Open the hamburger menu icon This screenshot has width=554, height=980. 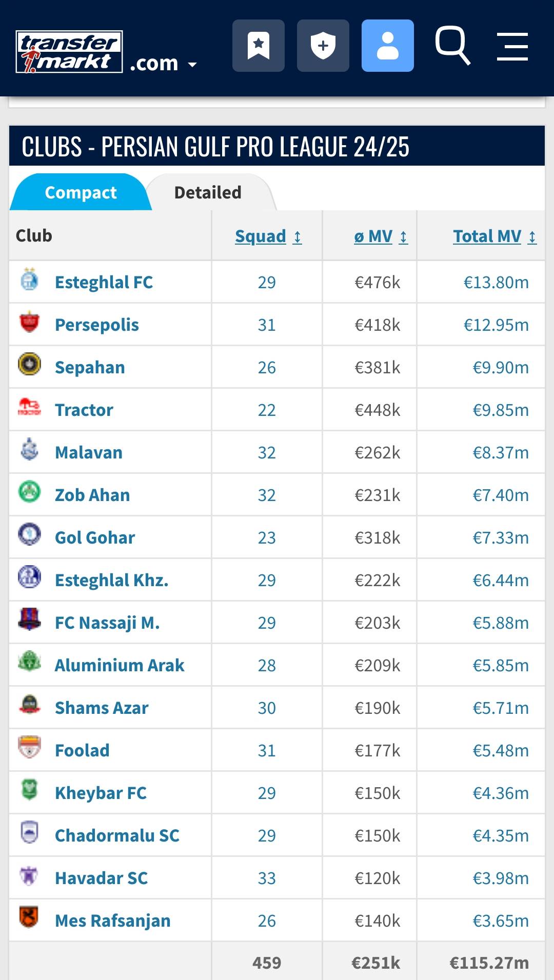[x=512, y=47]
